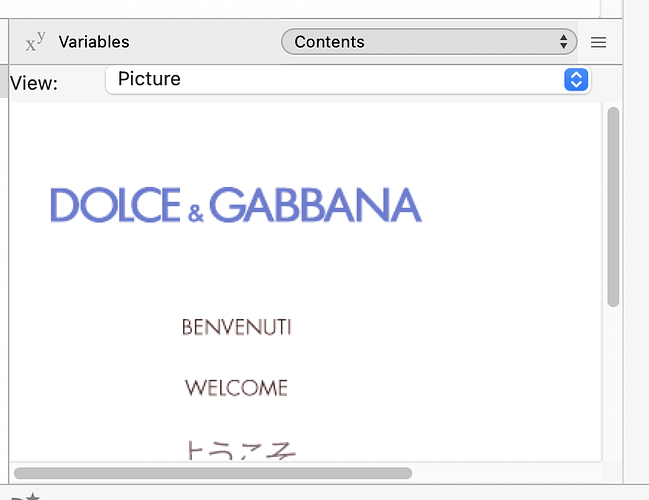Click the vertical scrollbar thumb
The image size is (649, 500).
(613, 207)
